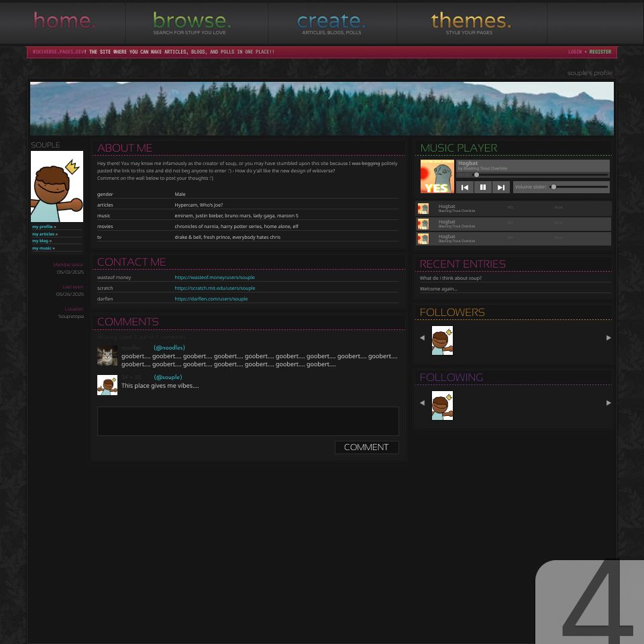Open the follower's avatar in Followers panel
This screenshot has width=644, height=644.
click(442, 341)
